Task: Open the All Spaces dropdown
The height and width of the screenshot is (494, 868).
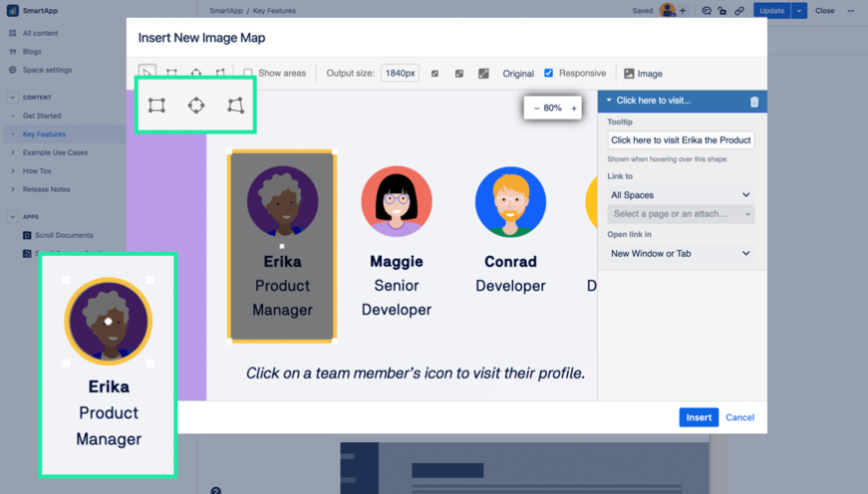Action: (681, 195)
